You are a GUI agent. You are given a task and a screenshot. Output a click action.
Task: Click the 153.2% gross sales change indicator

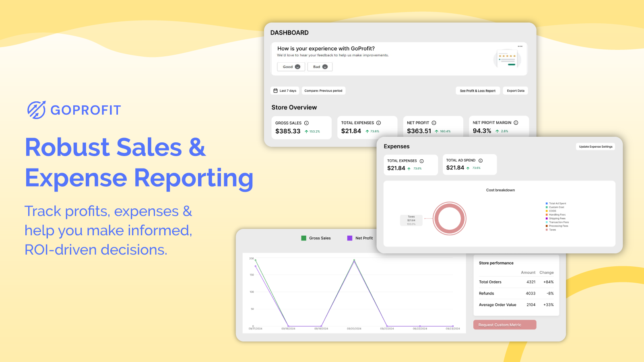tap(312, 132)
